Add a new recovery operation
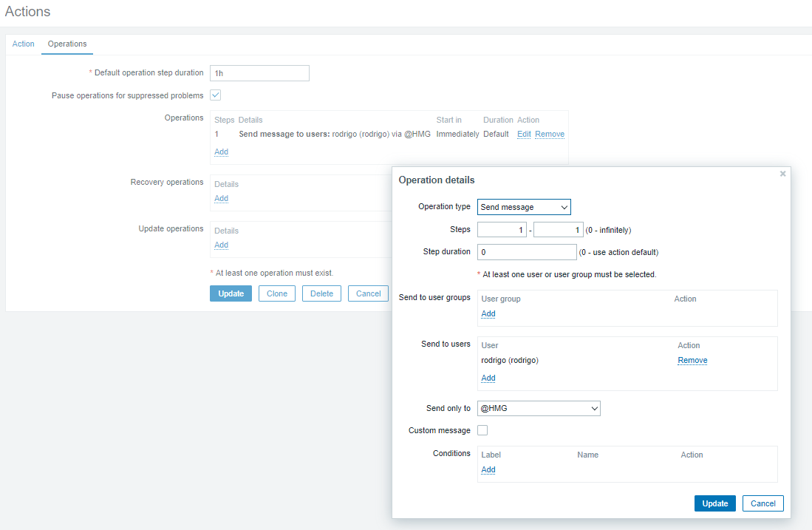The image size is (812, 530). coord(221,198)
